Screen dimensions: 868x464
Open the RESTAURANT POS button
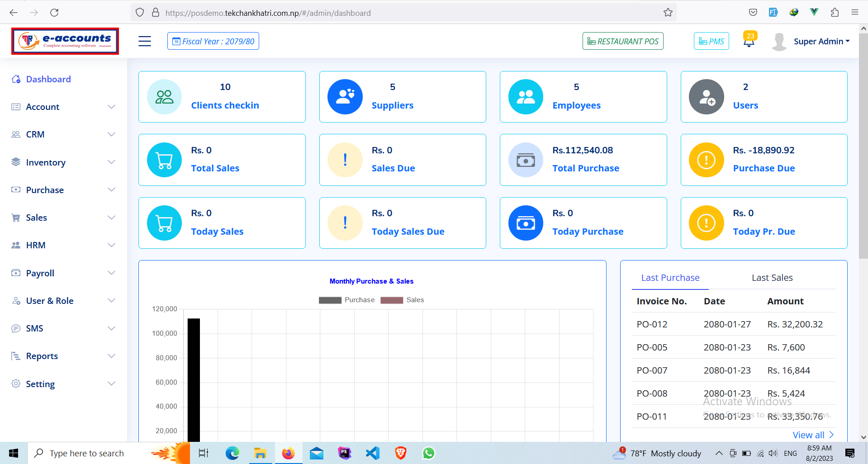[x=623, y=41]
